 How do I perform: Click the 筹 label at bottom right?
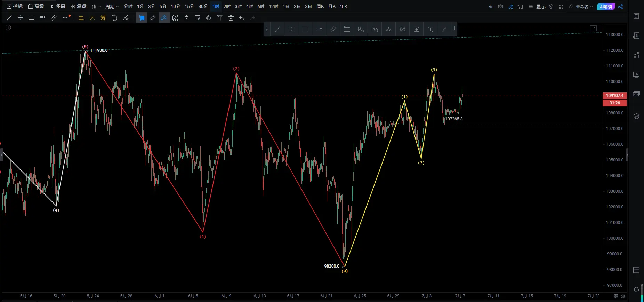pos(616,296)
